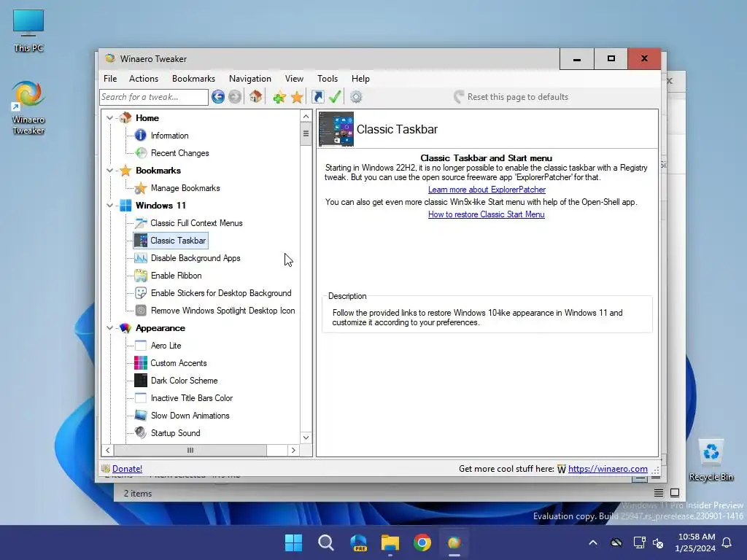The image size is (747, 560).
Task: Open This PC desktop icon
Action: click(28, 31)
